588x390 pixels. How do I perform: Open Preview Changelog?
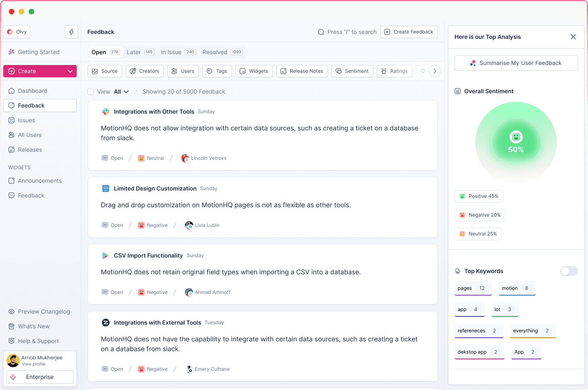(x=40, y=312)
